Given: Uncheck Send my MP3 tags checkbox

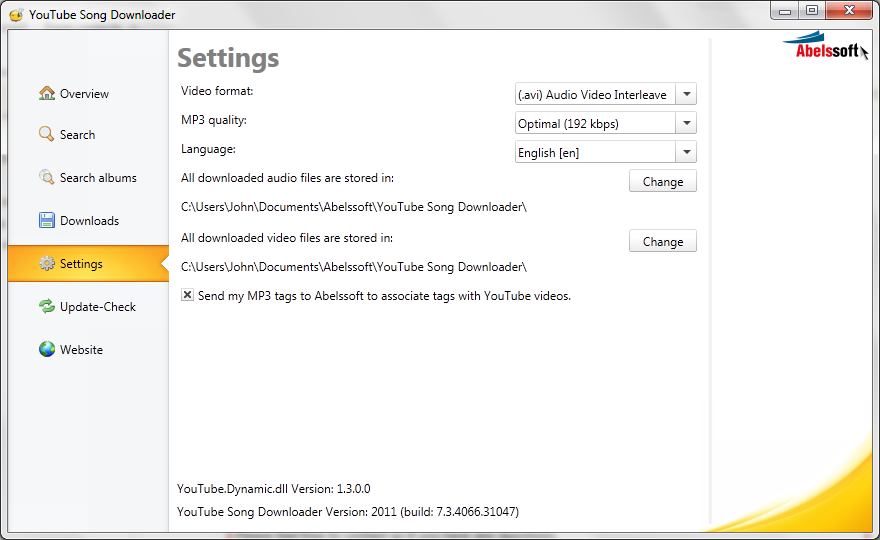Looking at the screenshot, I should point(187,295).
